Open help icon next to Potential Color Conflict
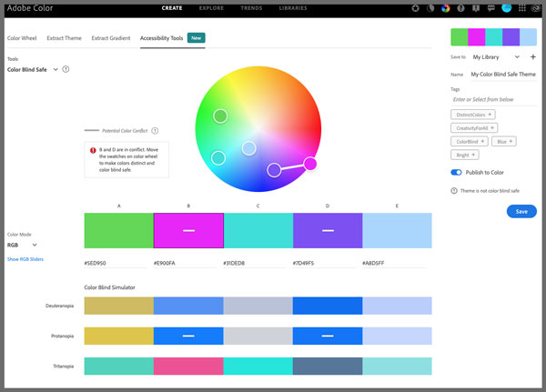This screenshot has width=546, height=392. [155, 131]
